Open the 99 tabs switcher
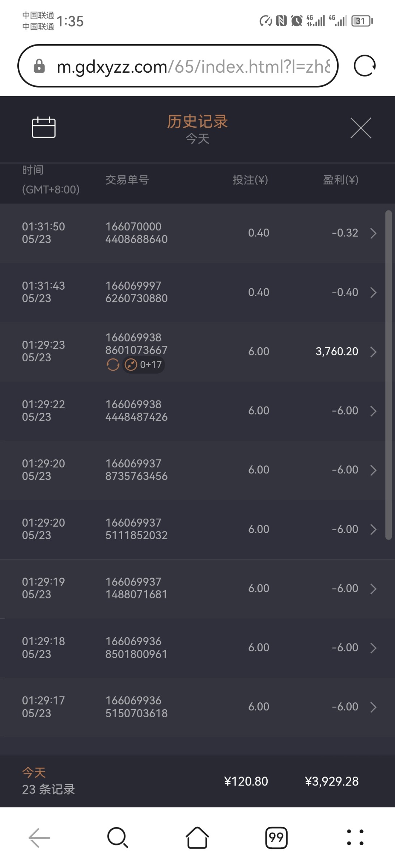The width and height of the screenshot is (395, 868). pos(276,838)
